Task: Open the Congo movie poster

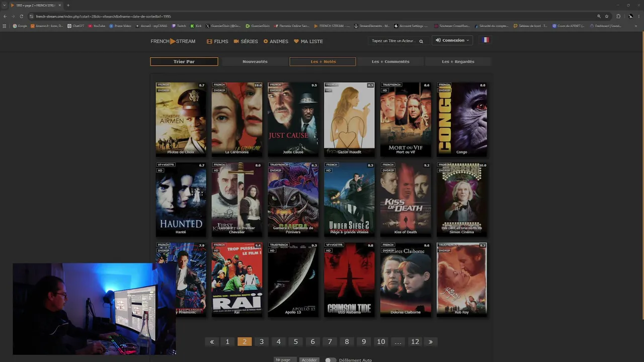Action: point(462,119)
